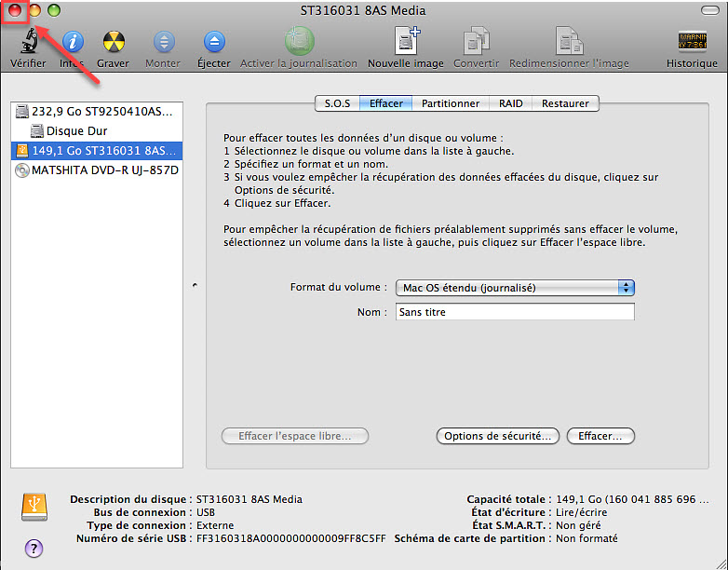Screen dimensions: 728x570
Task: Open the Historique log icon
Action: point(692,42)
